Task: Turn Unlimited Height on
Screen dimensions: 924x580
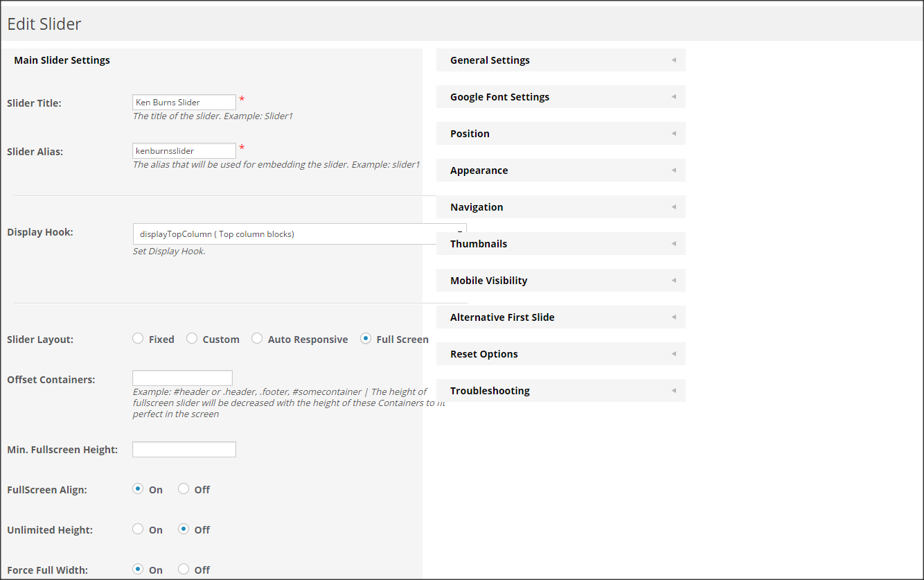Action: [x=138, y=529]
